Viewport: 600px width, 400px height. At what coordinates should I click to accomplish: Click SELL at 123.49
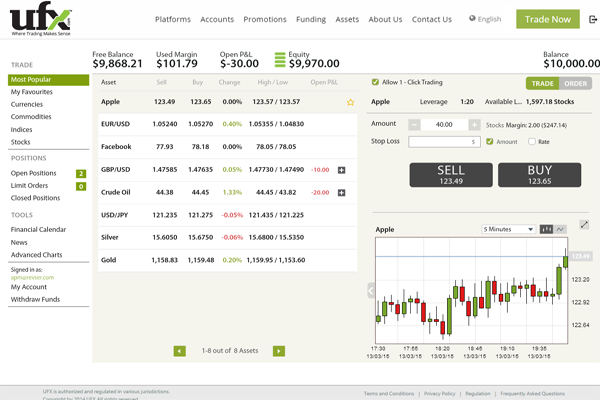451,175
